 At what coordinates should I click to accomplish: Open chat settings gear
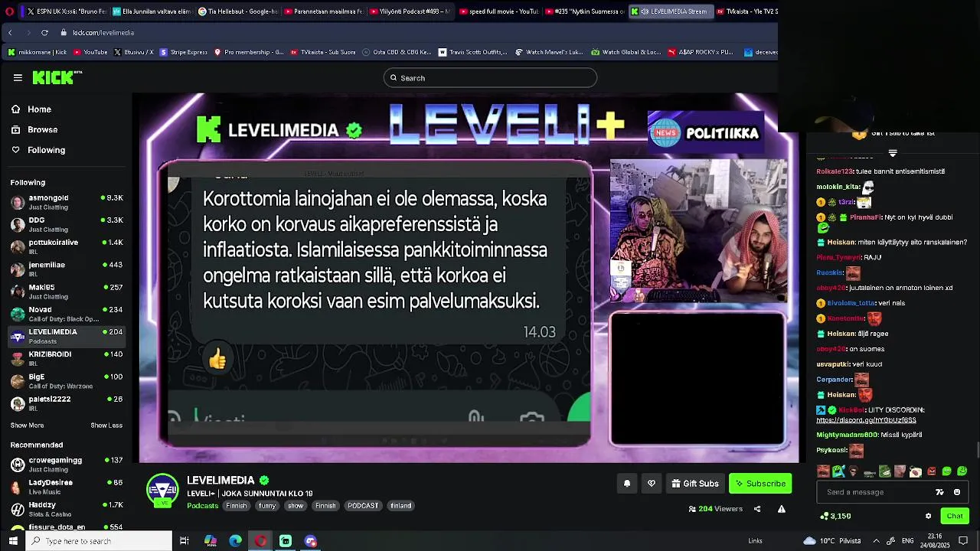click(929, 516)
